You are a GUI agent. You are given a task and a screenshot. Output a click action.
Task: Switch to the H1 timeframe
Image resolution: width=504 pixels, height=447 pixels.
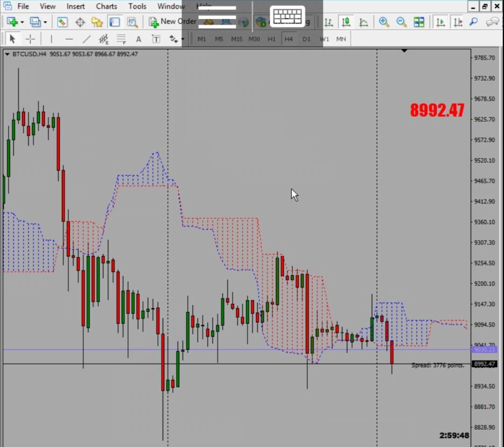(272, 39)
